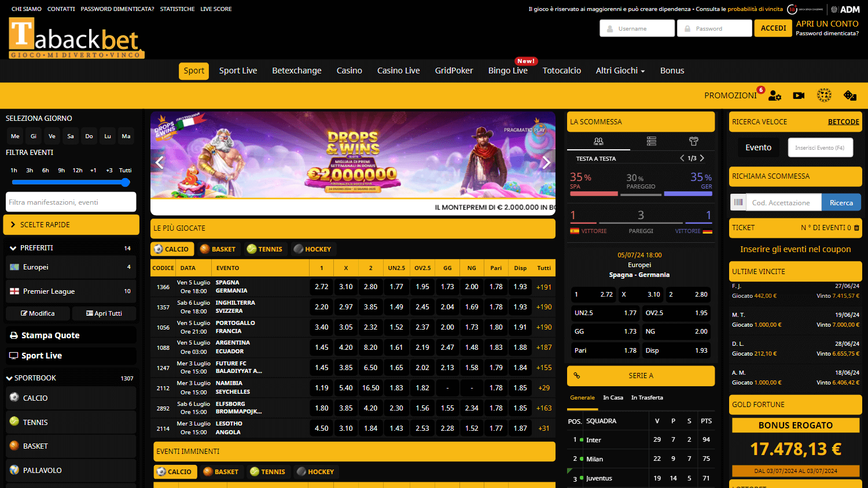Expand Europei in Preferiti list
The width and height of the screenshot is (868, 488).
(71, 267)
